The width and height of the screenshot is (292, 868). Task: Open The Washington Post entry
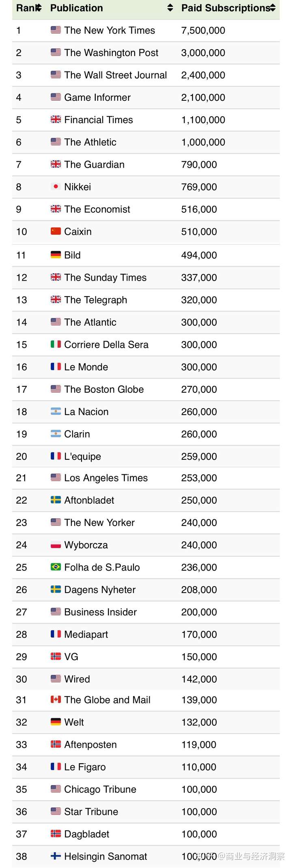pyautogui.click(x=111, y=53)
